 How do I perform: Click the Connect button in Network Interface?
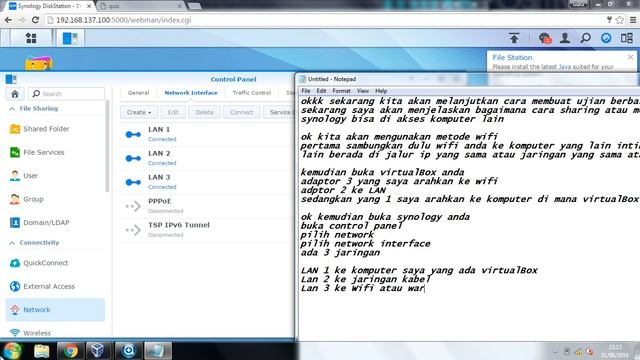242,112
